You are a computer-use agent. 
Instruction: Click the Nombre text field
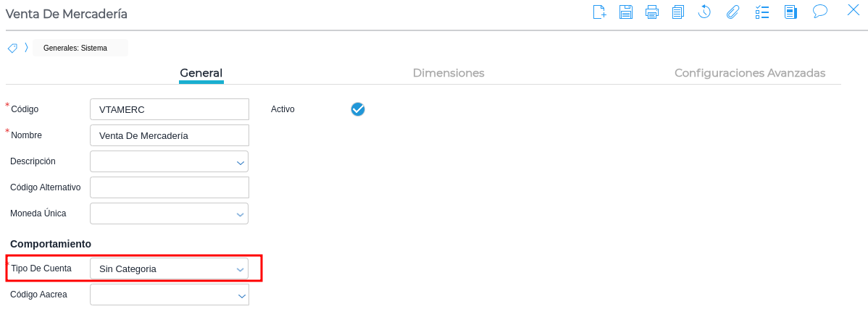[x=170, y=135]
